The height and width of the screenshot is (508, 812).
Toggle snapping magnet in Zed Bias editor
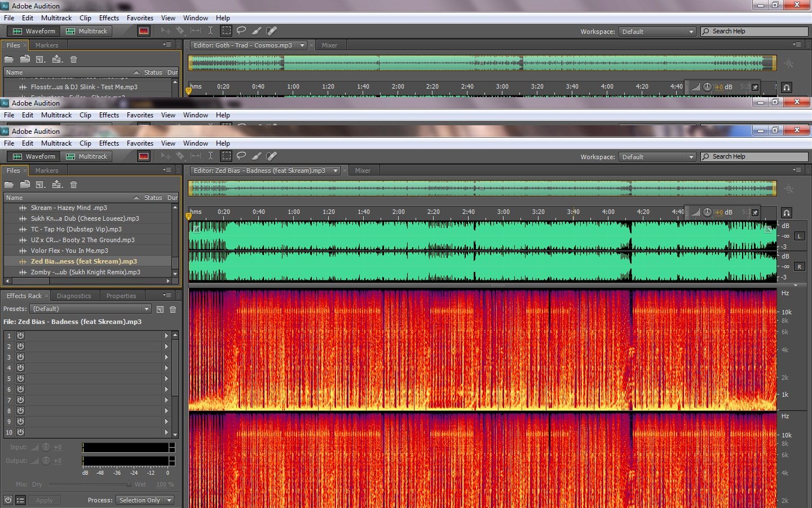(787, 213)
